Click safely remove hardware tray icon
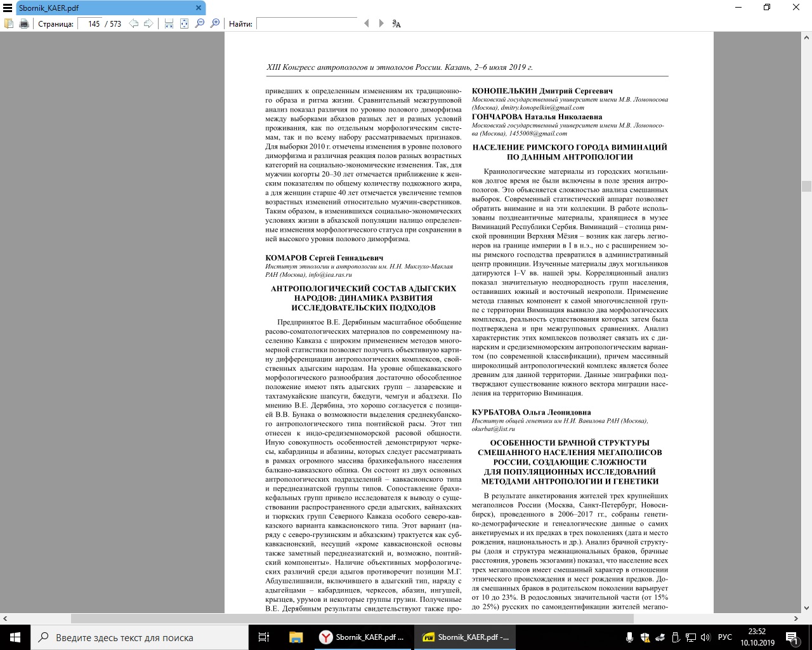Viewport: 812px width, 650px height. click(x=676, y=637)
